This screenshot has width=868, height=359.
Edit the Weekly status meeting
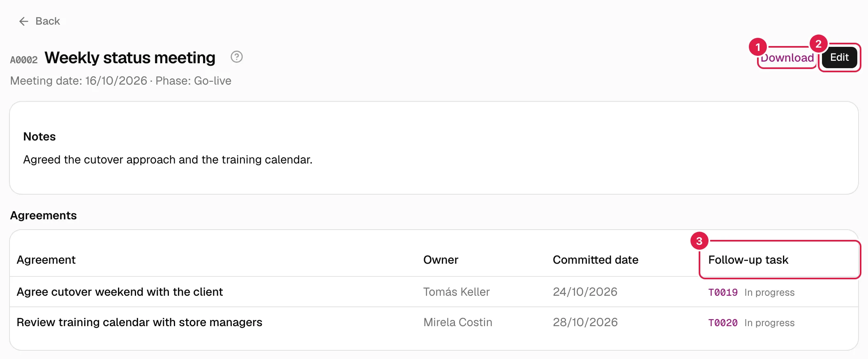(x=839, y=57)
